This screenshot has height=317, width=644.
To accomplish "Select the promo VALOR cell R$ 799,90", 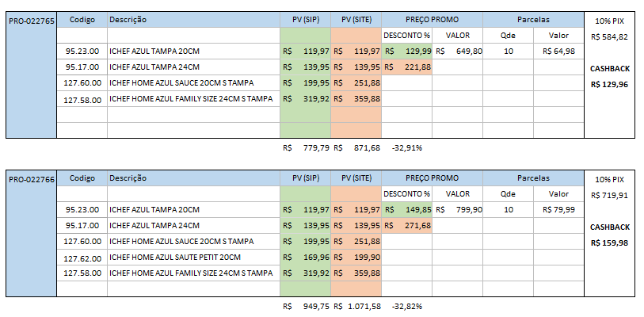I will click(x=457, y=210).
